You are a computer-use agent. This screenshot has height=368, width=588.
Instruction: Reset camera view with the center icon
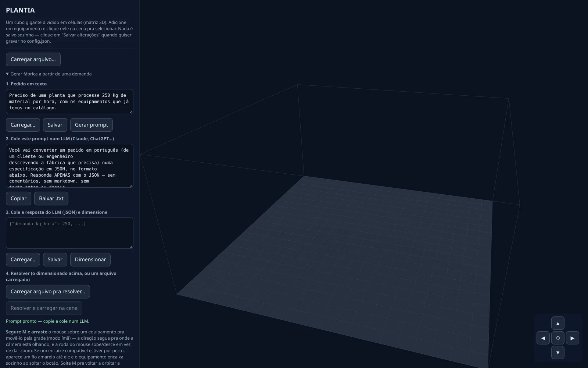coord(557,338)
